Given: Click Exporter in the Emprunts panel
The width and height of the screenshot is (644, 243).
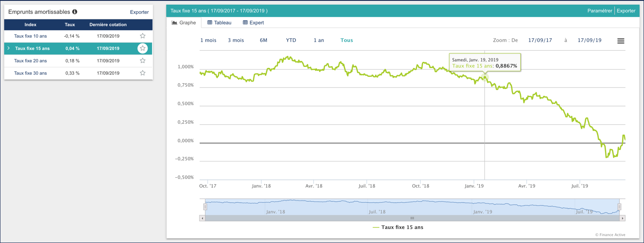Looking at the screenshot, I should (139, 12).
